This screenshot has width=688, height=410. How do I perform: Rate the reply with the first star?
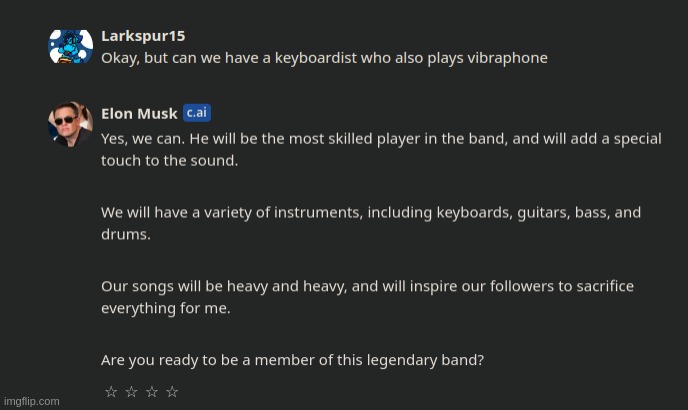[111, 392]
